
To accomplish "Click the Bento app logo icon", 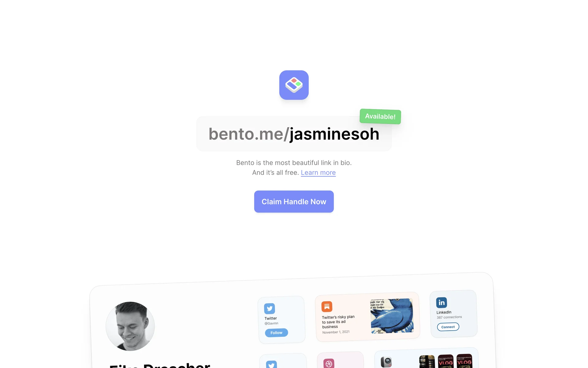I will tap(294, 85).
